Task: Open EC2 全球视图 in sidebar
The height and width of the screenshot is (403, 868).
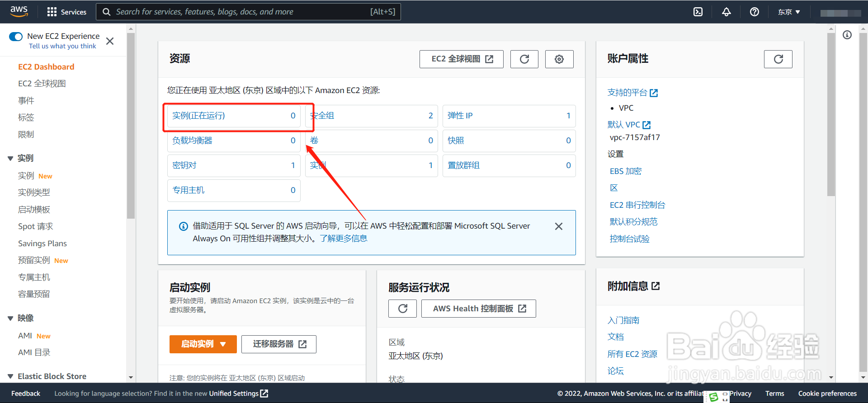Action: tap(42, 84)
